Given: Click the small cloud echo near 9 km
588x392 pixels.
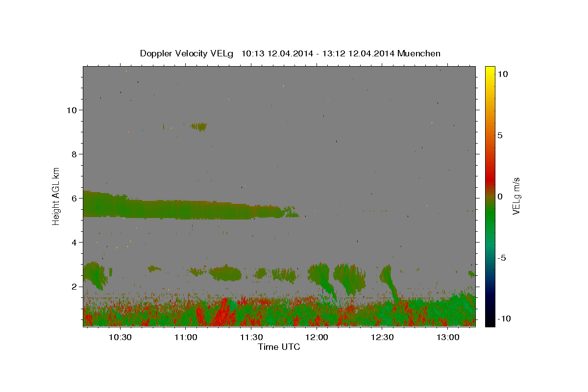Looking at the screenshot, I should (199, 126).
